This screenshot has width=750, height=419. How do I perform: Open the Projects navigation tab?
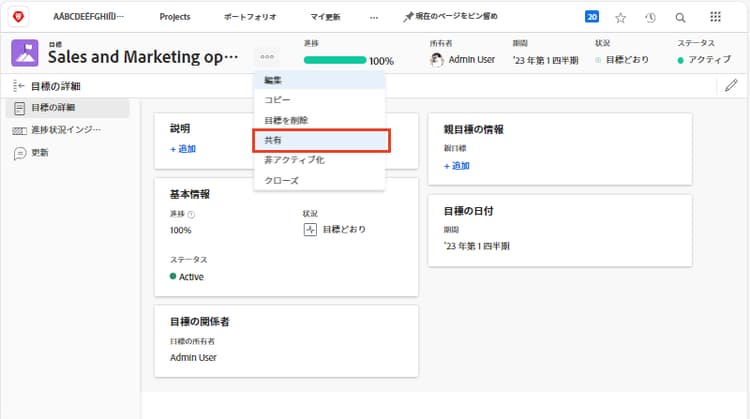[x=175, y=17]
